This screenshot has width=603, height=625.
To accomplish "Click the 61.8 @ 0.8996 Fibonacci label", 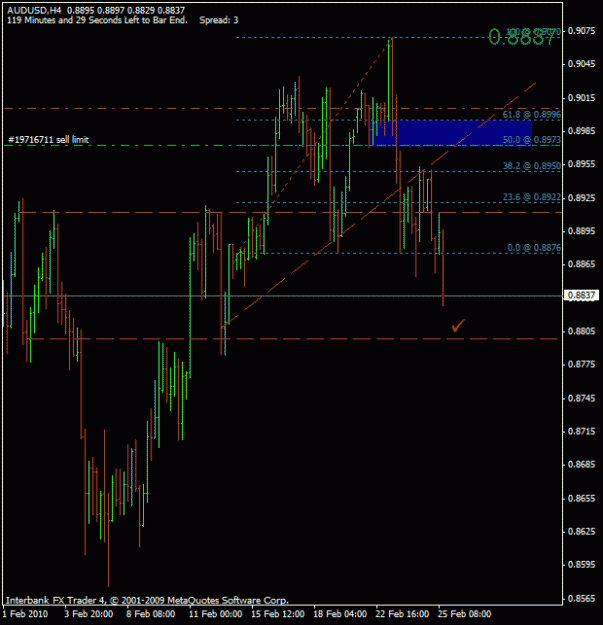I will [531, 115].
